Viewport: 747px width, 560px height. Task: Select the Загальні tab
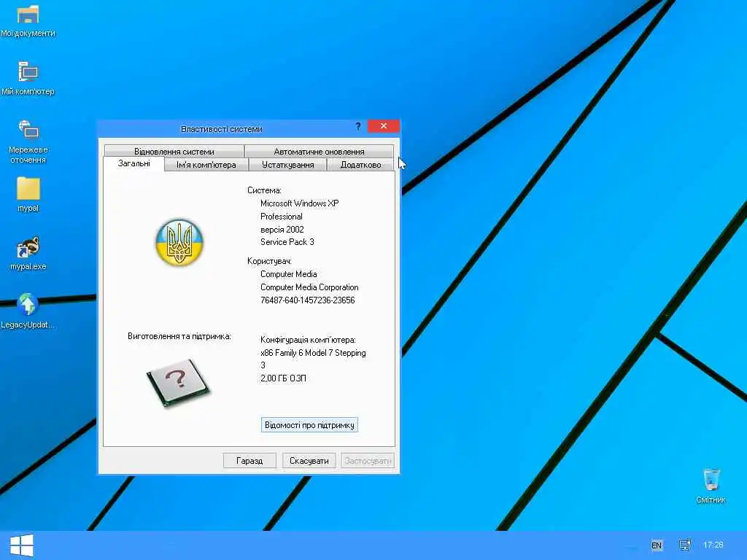click(x=134, y=163)
